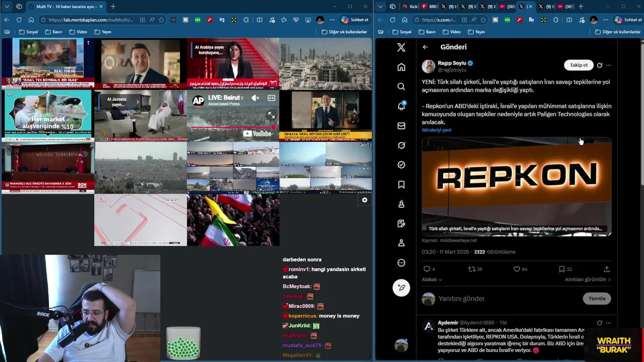
Task: Open tab search chevron in Multi TV window
Action: click(x=7, y=7)
